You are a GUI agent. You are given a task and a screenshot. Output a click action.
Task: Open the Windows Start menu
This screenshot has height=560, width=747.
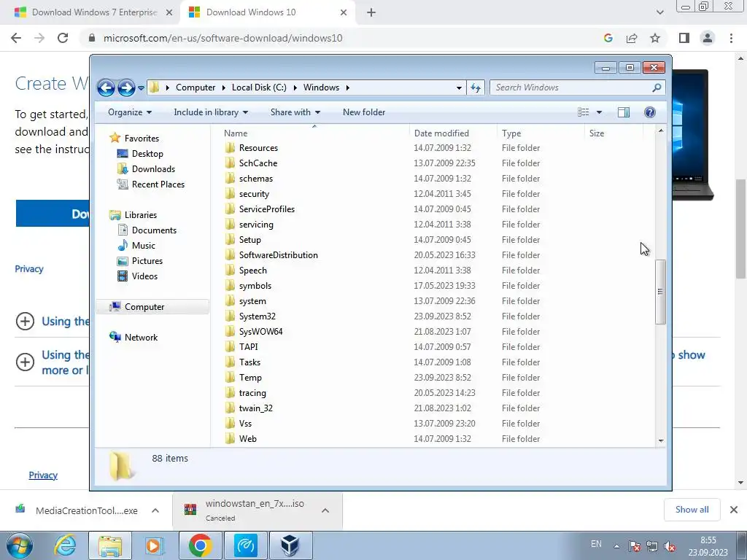tap(20, 545)
